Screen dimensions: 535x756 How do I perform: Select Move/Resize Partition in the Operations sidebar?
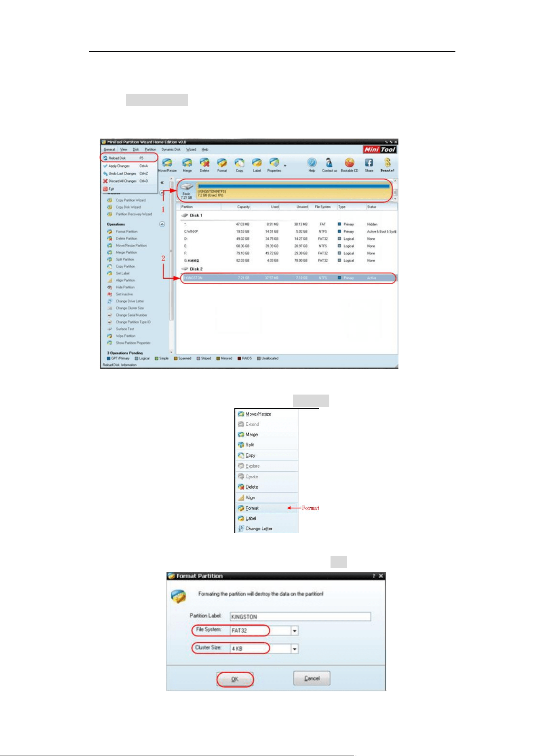127,246
